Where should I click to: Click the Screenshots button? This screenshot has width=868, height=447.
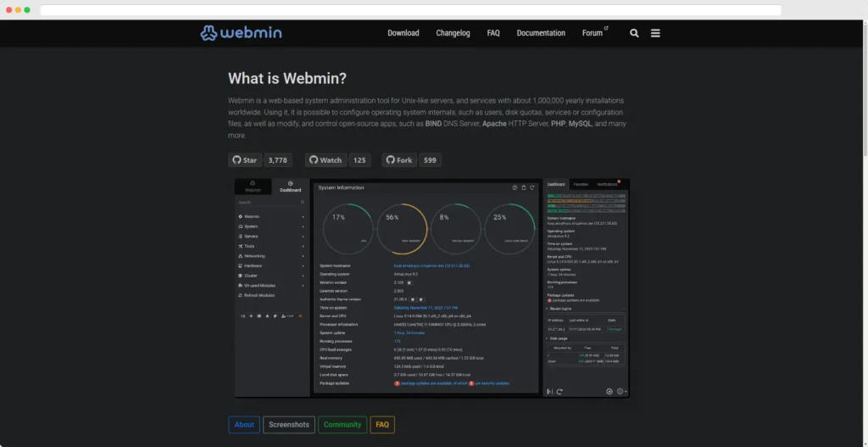pos(289,425)
